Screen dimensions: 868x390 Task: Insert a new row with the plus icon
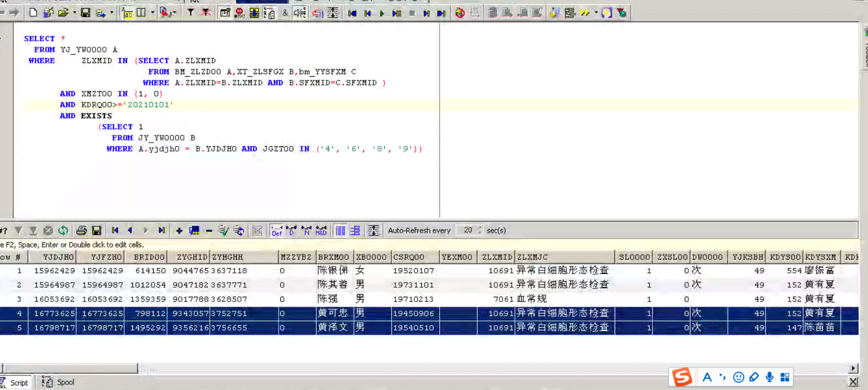tap(179, 230)
